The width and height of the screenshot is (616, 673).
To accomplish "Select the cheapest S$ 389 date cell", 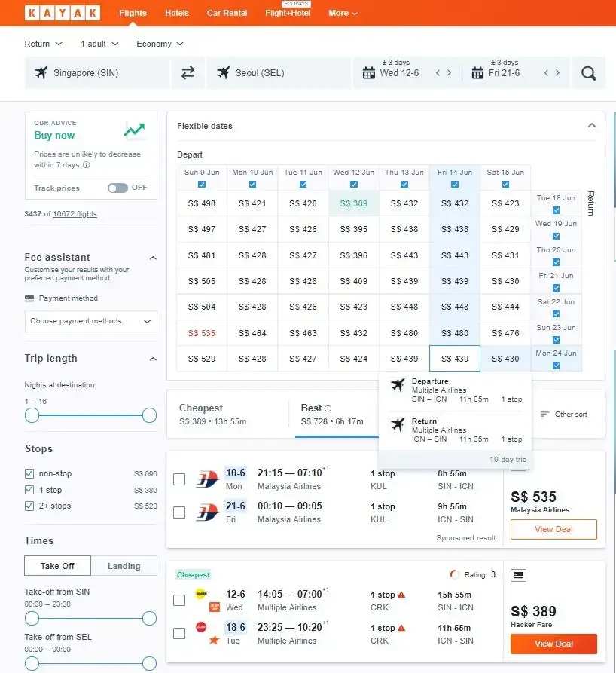I will 353,203.
